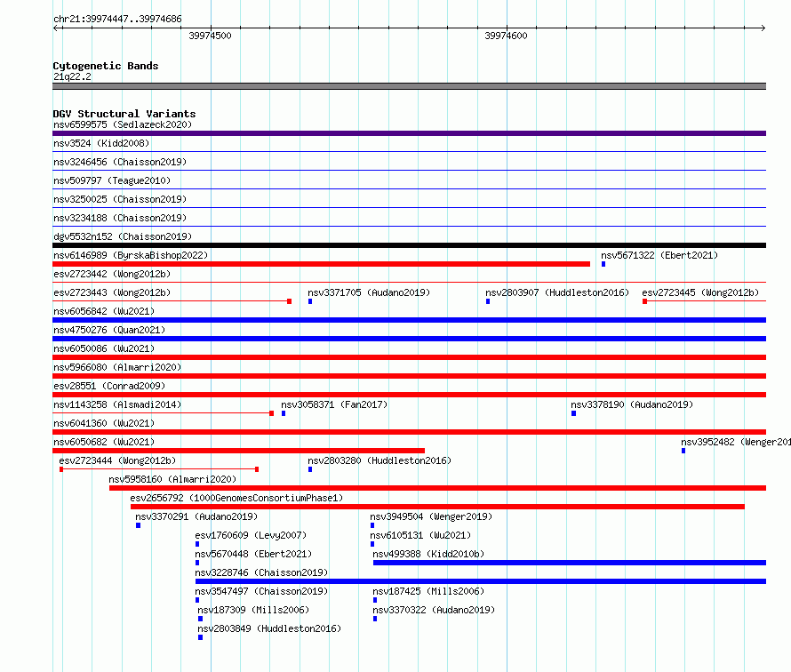791x672 pixels.
Task: Select nsv6146989 (ByrskaBishop2022) label
Action: [131, 255]
